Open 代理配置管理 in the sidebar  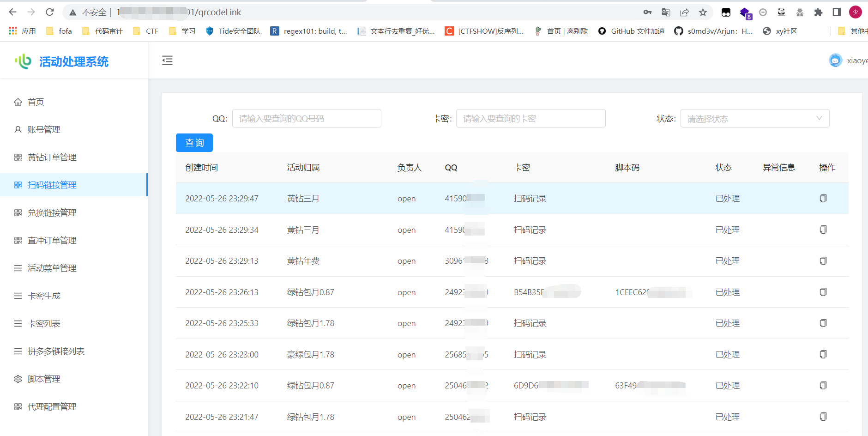[74, 406]
